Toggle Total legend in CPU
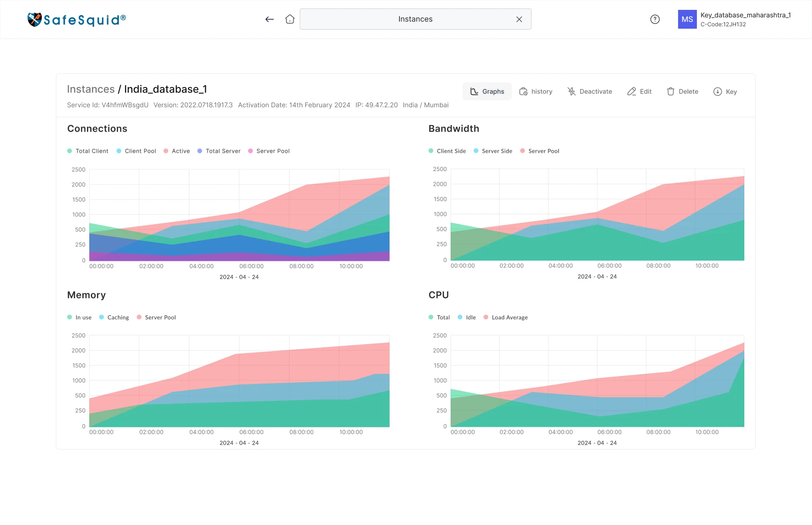Viewport: 812px width, 525px height. click(439, 317)
